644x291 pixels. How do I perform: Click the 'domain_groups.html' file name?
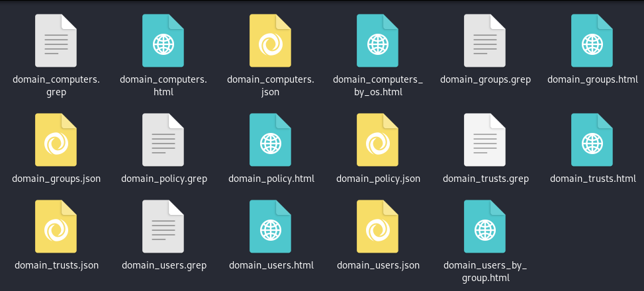click(x=592, y=79)
